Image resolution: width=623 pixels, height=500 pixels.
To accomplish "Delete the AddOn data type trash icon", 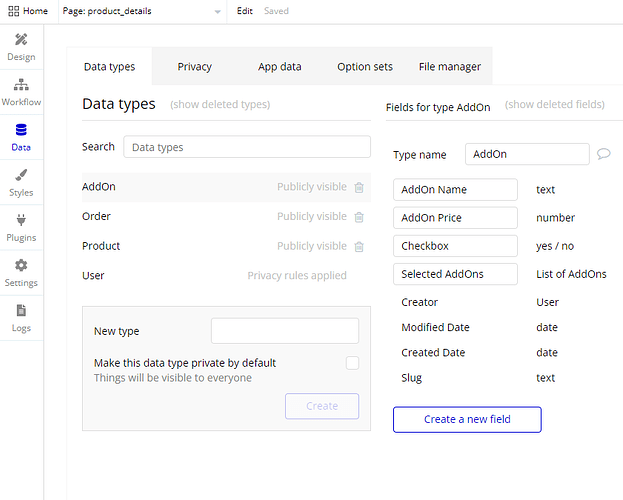I will (359, 187).
